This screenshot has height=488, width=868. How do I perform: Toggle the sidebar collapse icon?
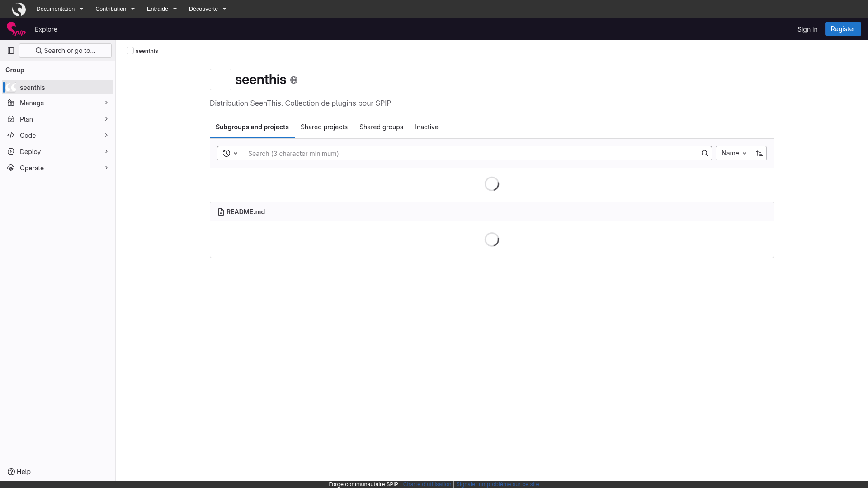pos(11,51)
